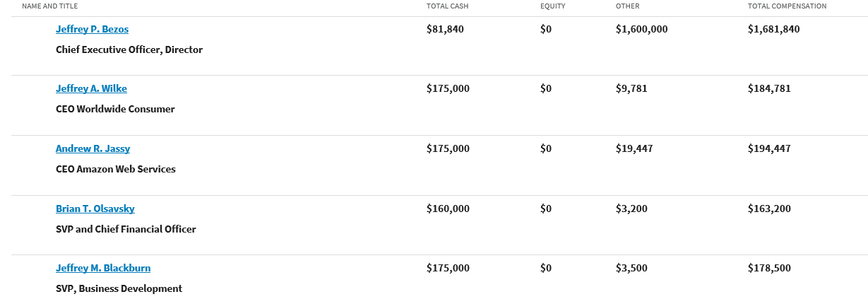Click the SVP and Chief Financial Officer title

[126, 229]
